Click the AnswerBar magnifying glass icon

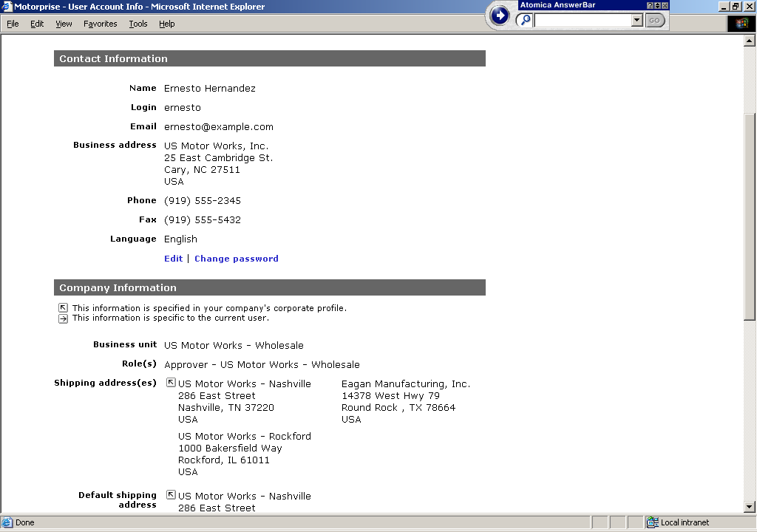(524, 20)
